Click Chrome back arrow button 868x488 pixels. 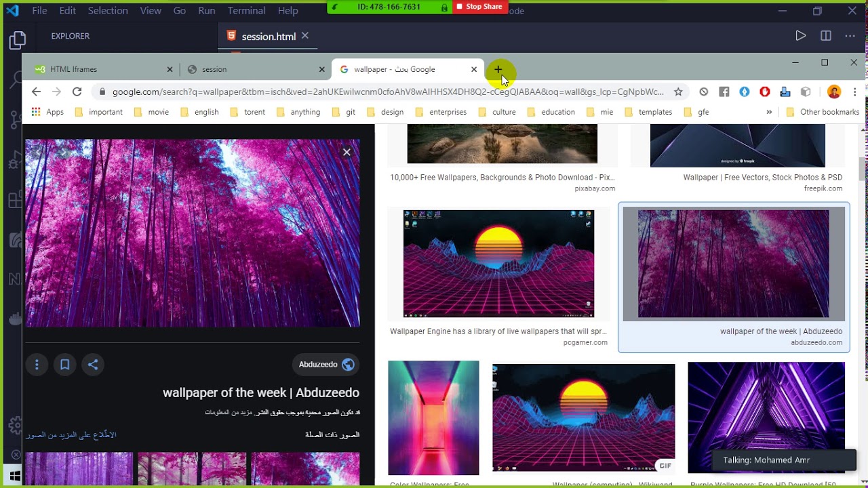click(36, 91)
